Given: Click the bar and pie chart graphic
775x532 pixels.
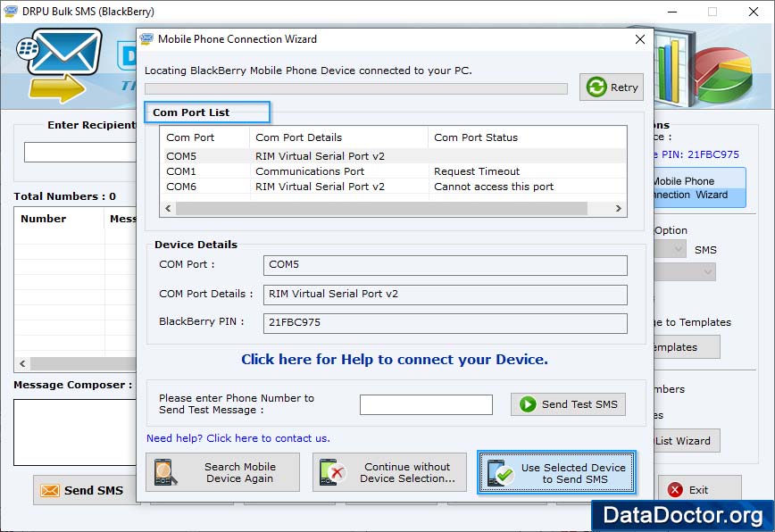Looking at the screenshot, I should 704,69.
